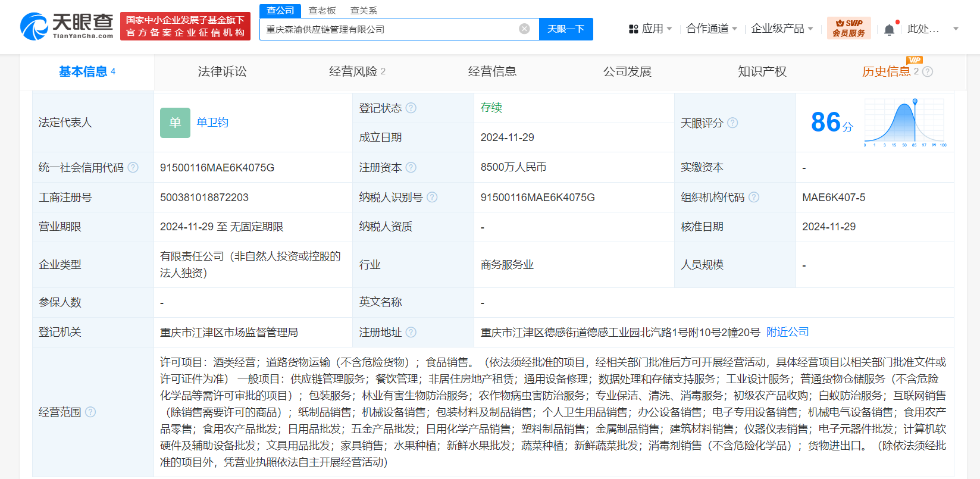Open the 基本信息 tab
Screen dimensions: 980x479
coord(87,71)
